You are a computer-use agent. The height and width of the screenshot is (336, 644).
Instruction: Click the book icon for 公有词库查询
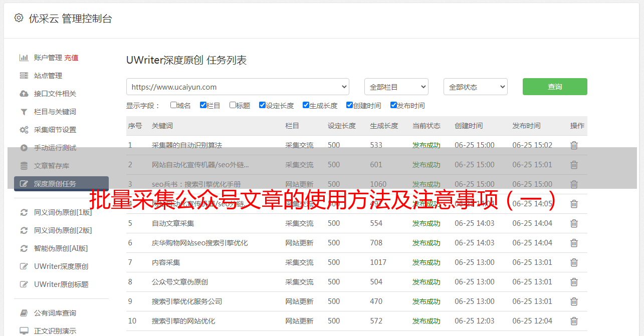click(x=24, y=313)
